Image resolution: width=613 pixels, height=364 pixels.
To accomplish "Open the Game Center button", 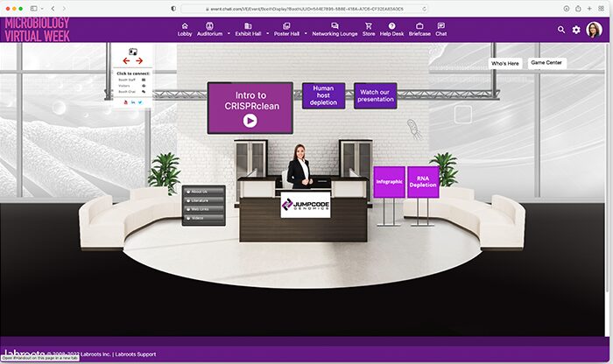I will [547, 63].
